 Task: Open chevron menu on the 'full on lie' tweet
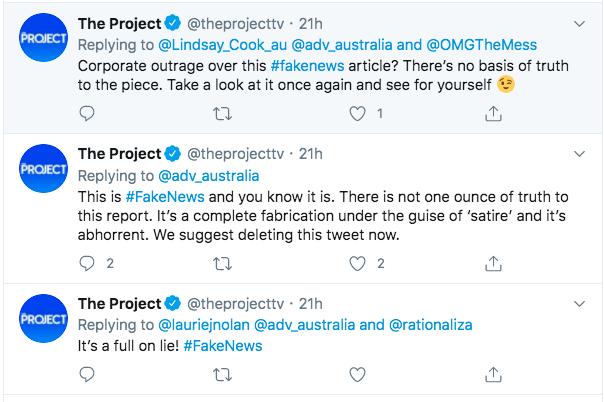579,304
